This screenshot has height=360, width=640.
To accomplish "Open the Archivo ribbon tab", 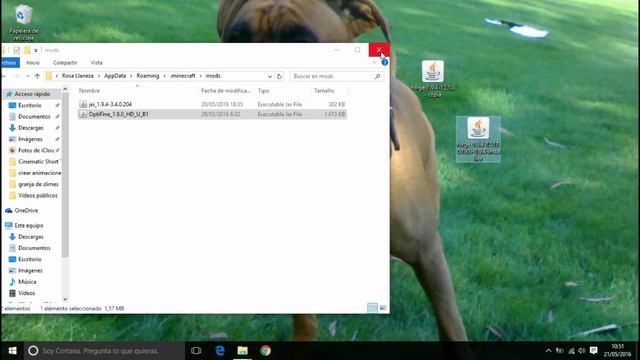I will click(10, 62).
